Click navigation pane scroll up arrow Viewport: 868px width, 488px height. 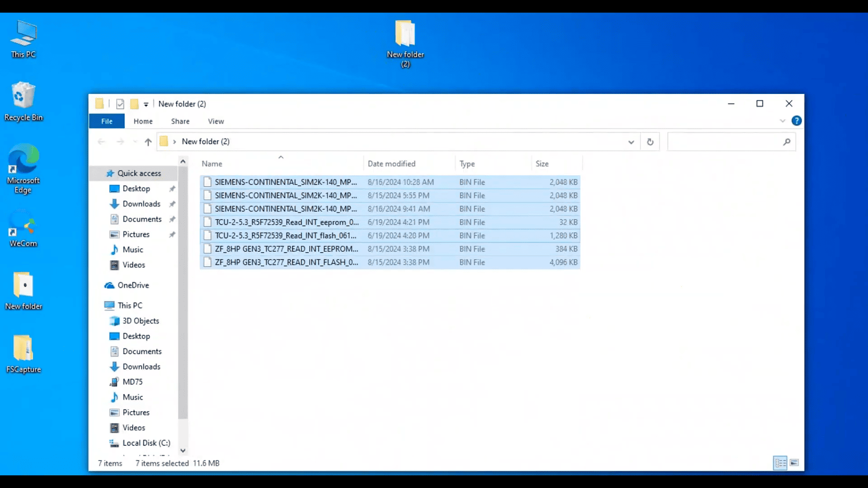183,161
